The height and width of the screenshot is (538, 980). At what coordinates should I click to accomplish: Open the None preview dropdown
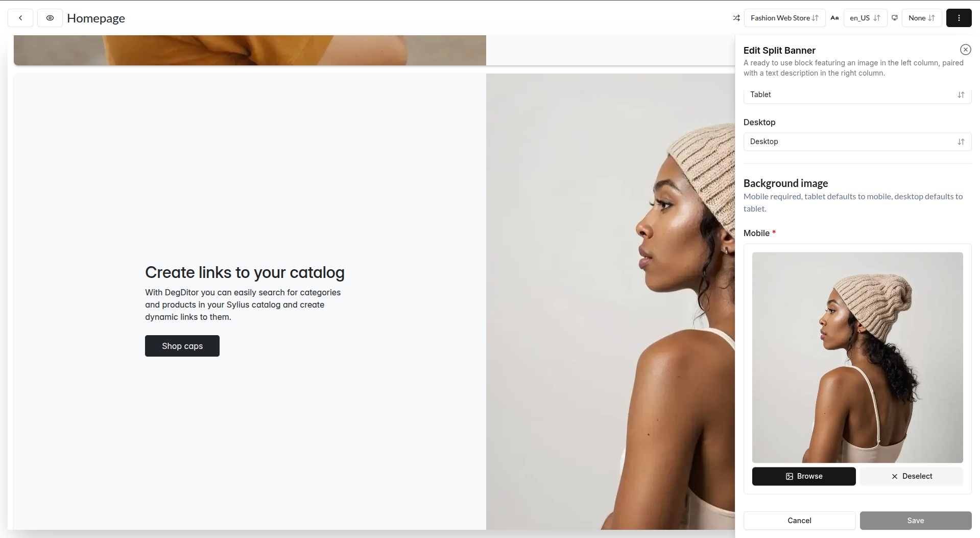[x=922, y=18]
